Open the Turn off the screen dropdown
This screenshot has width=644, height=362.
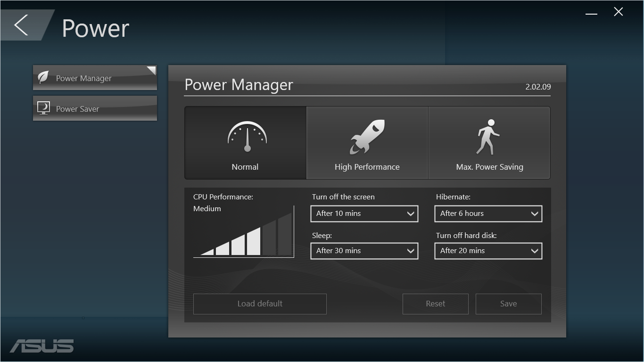364,214
